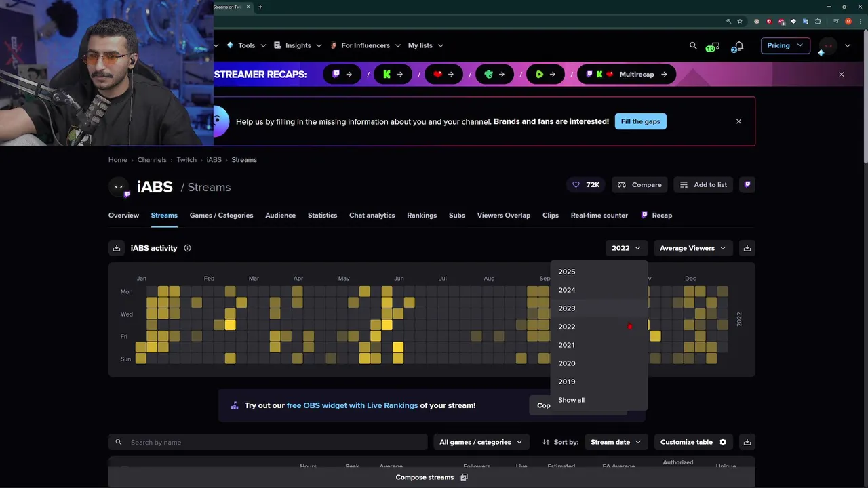Select 2021 from year list
Viewport: 868px width, 488px height.
[599, 345]
